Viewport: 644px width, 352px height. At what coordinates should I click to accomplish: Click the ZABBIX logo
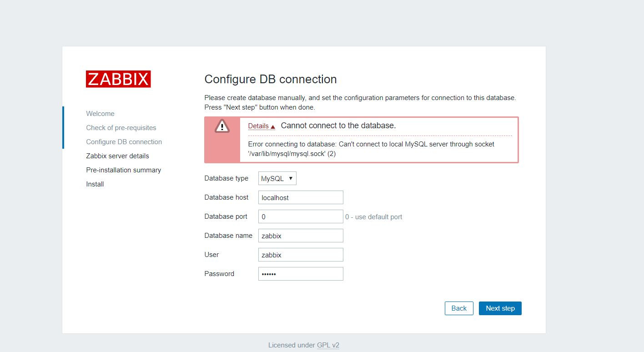(x=118, y=79)
